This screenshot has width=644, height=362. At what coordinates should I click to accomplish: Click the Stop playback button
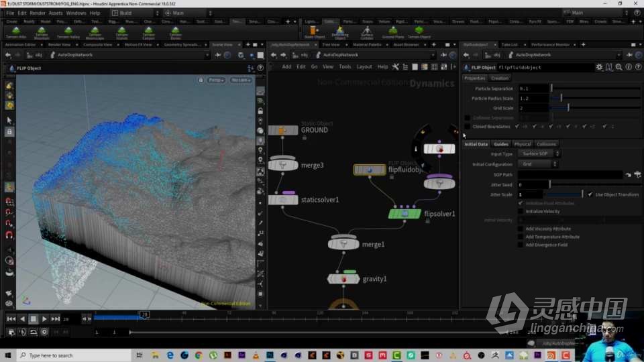(34, 319)
